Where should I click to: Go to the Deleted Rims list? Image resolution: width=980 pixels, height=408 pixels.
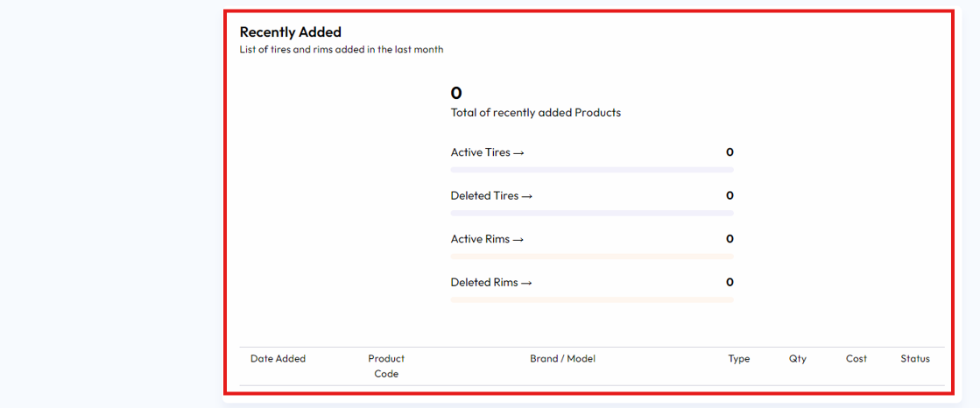point(491,283)
